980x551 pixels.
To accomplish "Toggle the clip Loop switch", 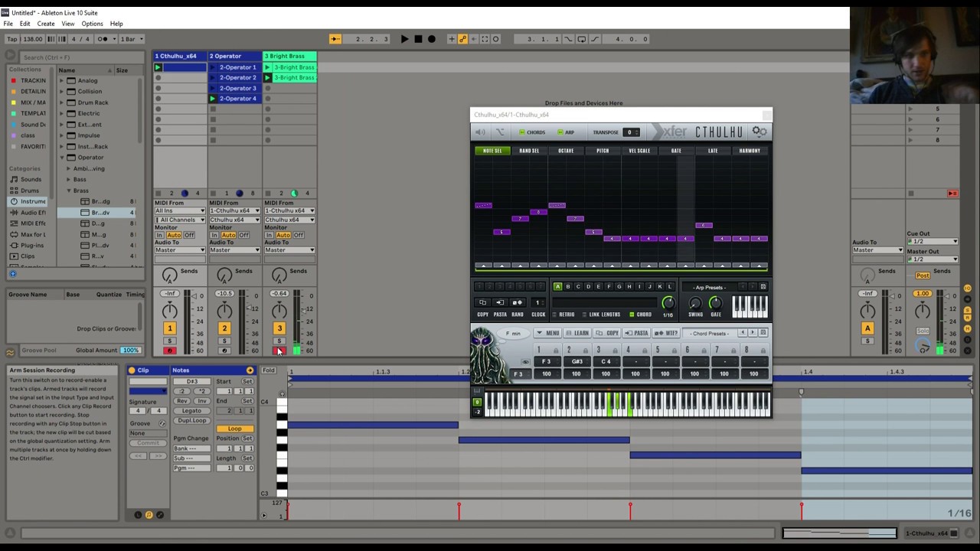I will point(234,429).
